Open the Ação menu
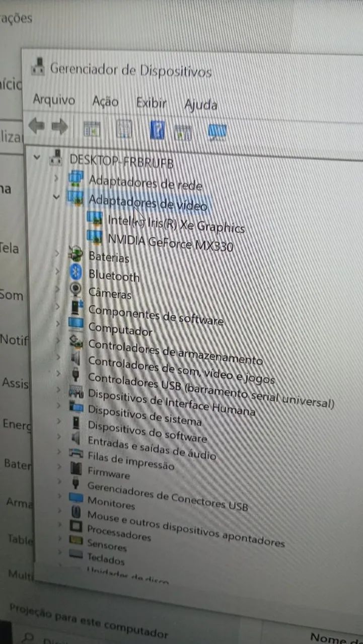 105,102
